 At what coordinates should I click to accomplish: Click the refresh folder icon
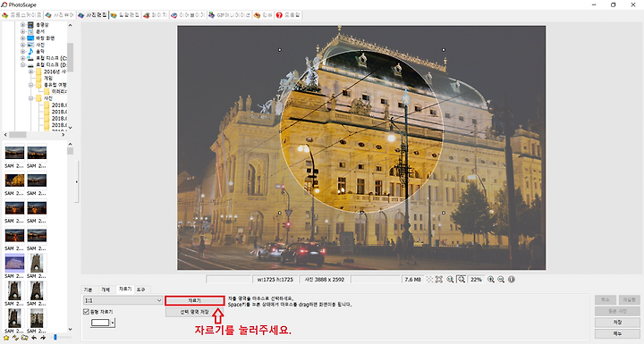pos(15,338)
